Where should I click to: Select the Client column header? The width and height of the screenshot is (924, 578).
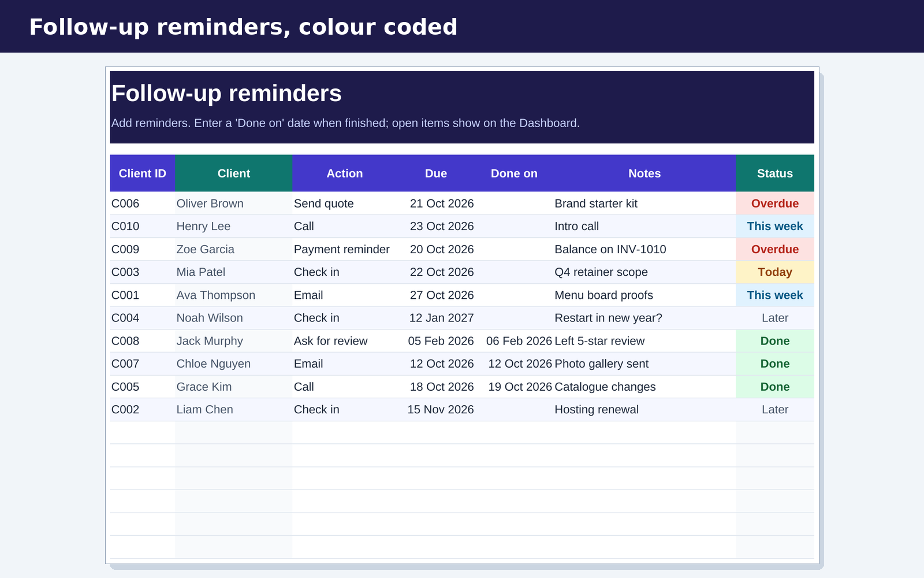pos(234,173)
